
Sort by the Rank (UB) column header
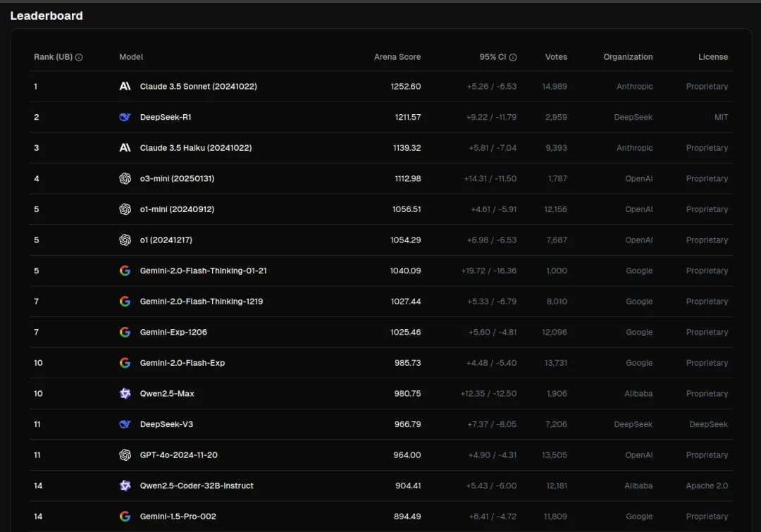[x=53, y=57]
